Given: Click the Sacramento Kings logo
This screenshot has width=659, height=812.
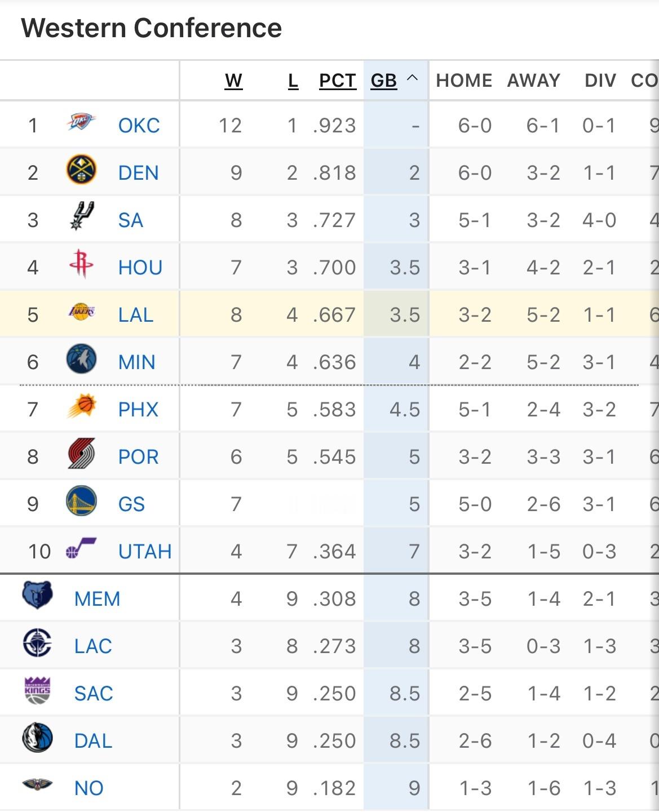Looking at the screenshot, I should (x=37, y=691).
